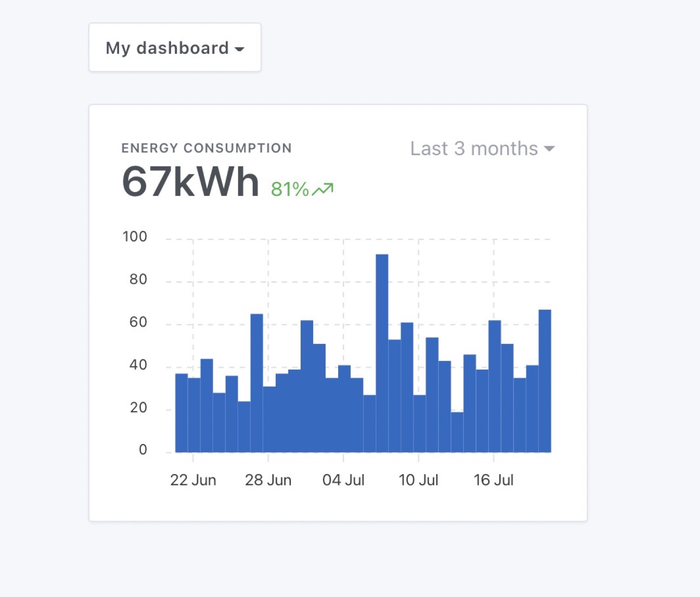Click the 100 mark on the y-axis
The height and width of the screenshot is (597, 700).
[x=134, y=236]
